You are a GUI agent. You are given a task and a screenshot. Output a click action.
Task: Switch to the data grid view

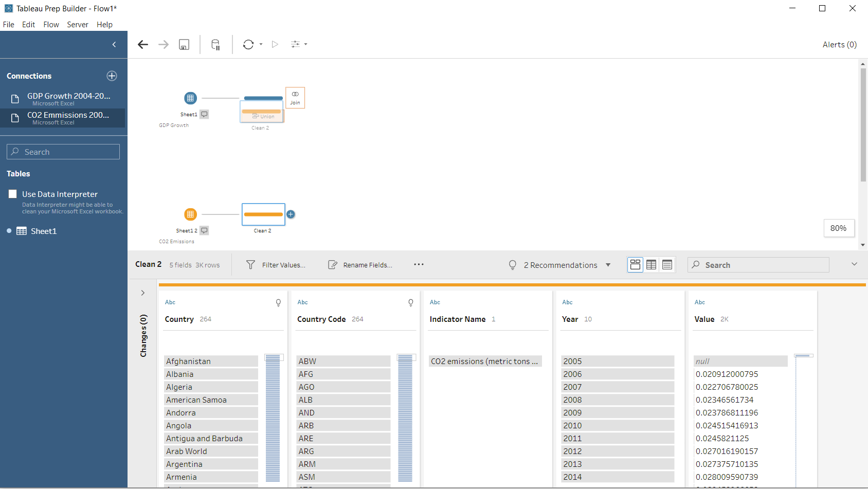click(651, 265)
